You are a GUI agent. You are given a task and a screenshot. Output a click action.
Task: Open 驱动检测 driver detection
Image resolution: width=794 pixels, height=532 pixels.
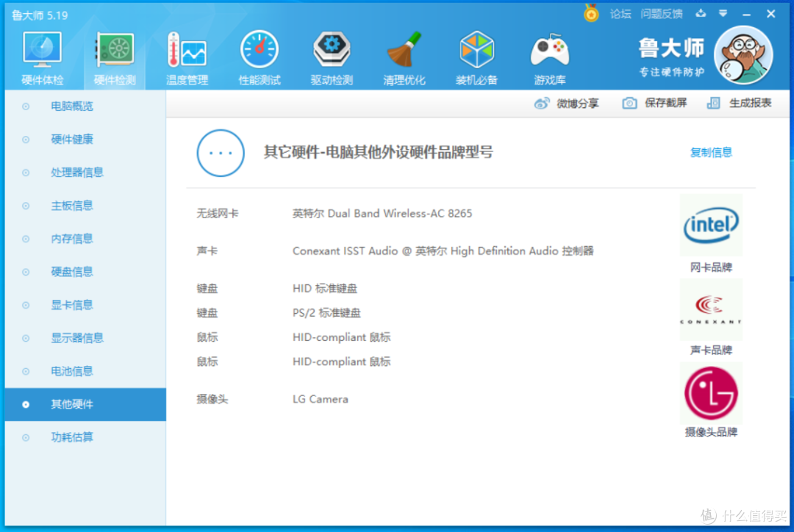[x=332, y=58]
